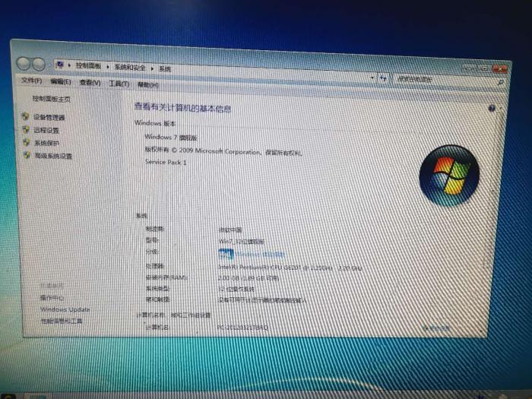This screenshot has width=532, height=399.
Task: Go forward with the round Forward arrow button
Action: [38, 64]
